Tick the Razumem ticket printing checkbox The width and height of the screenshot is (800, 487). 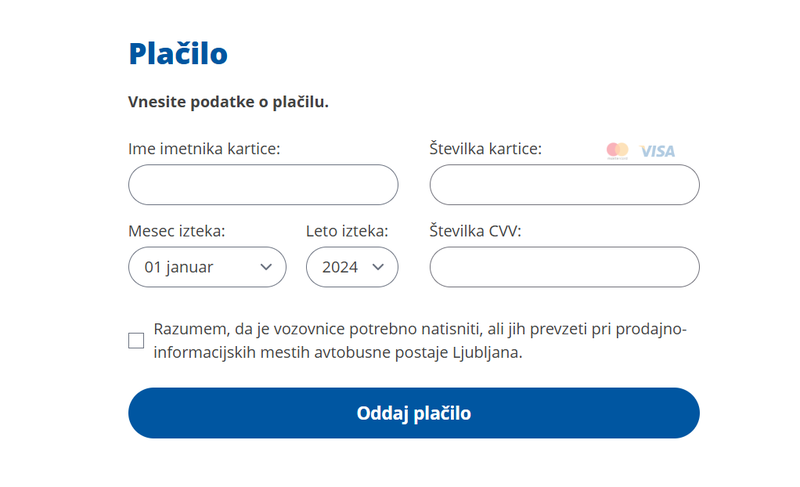point(136,341)
